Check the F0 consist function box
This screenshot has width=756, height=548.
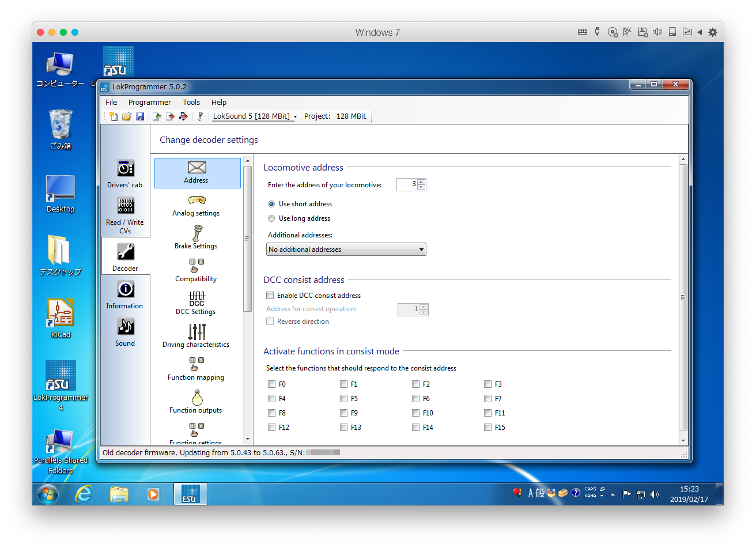point(271,384)
